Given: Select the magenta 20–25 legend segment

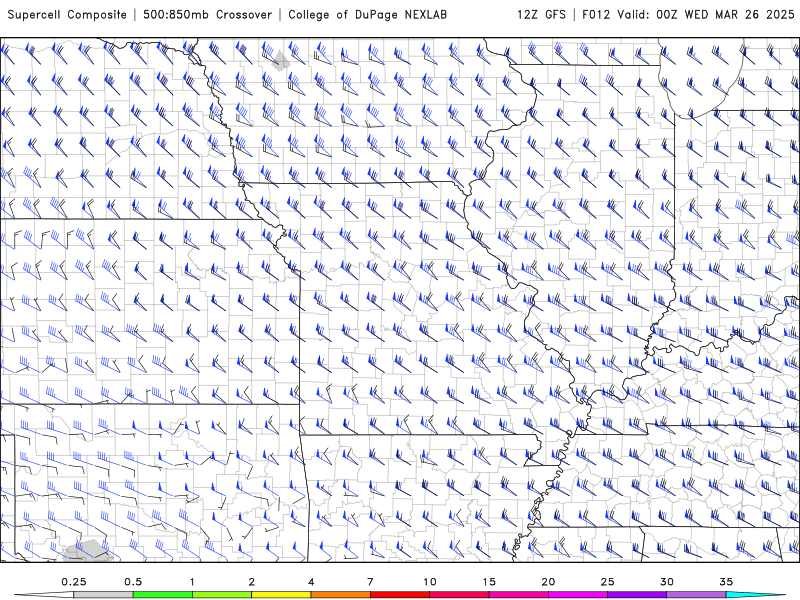Looking at the screenshot, I should 578,595.
